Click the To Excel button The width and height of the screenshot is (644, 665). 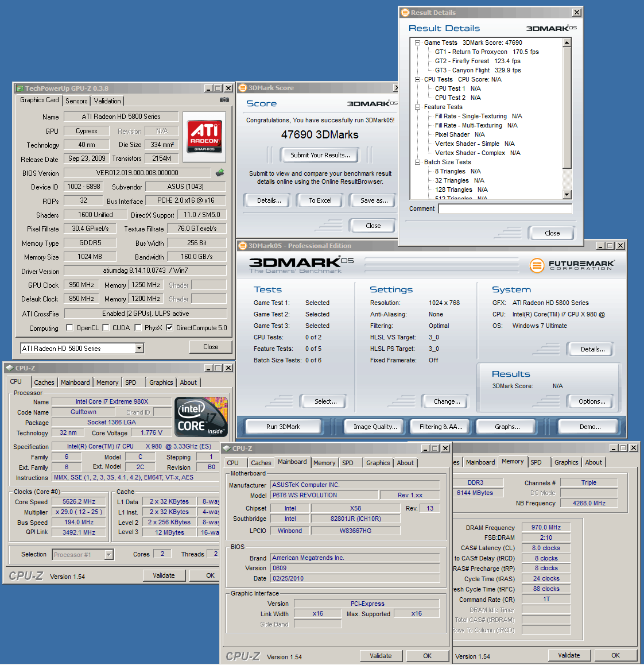[320, 200]
